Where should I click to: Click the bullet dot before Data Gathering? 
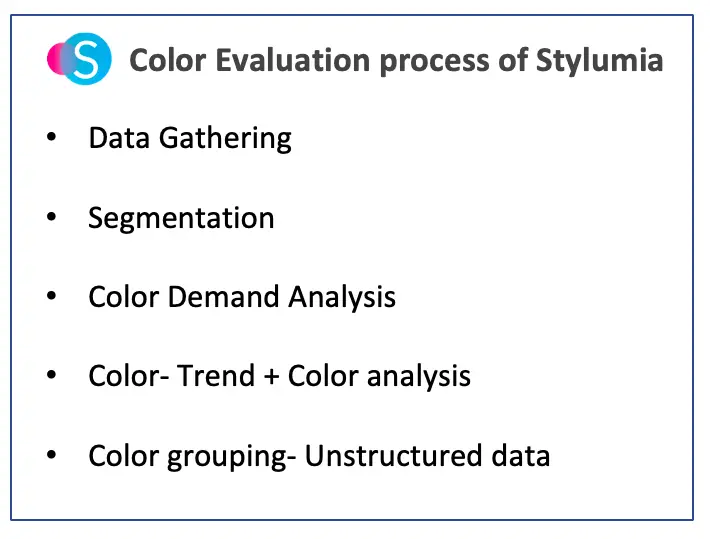51,138
